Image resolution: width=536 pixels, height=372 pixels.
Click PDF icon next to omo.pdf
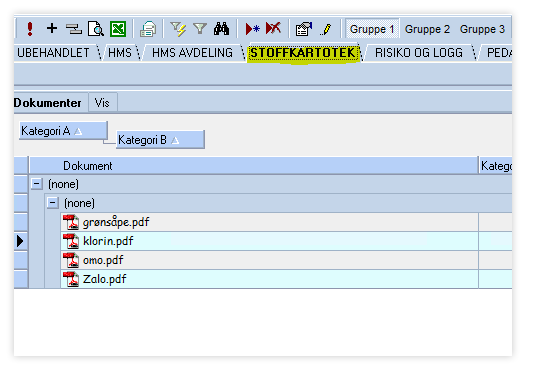point(71,260)
